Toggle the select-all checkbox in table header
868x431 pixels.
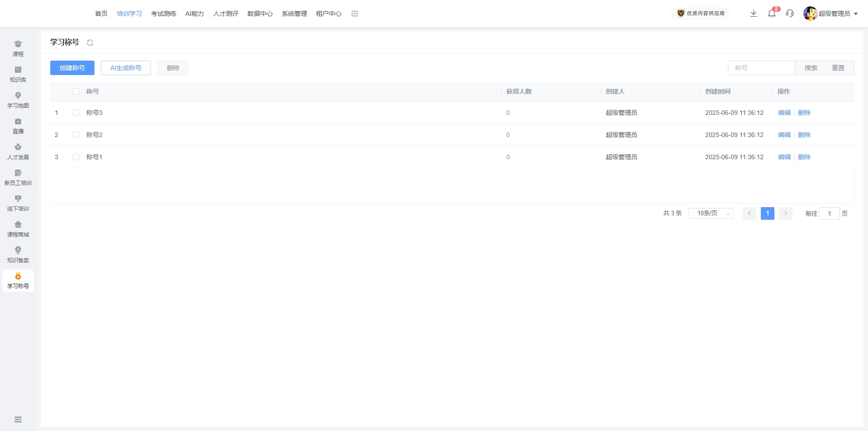click(76, 91)
